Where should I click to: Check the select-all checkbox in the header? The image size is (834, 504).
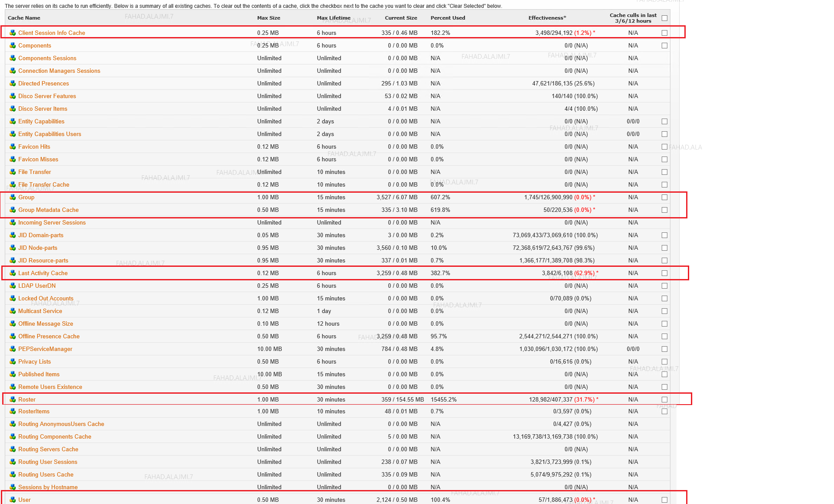(664, 18)
